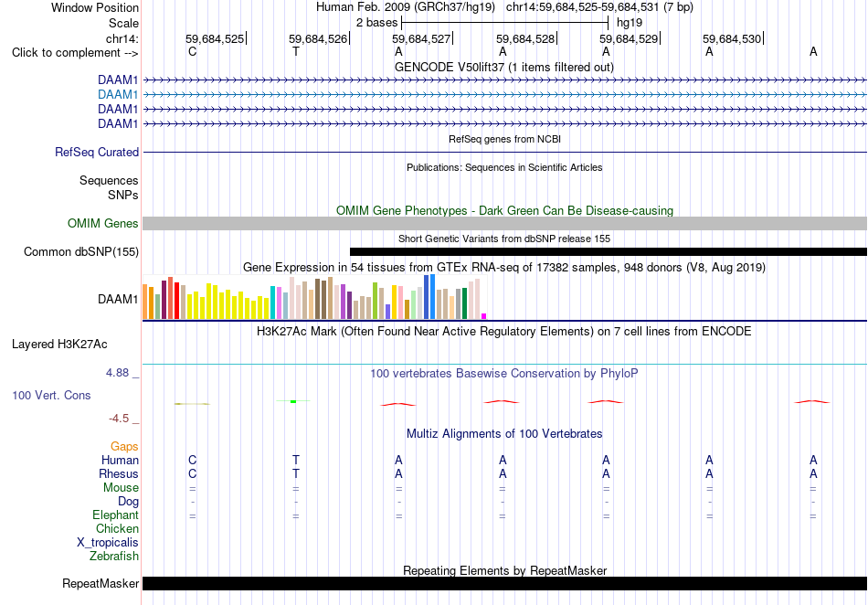Open the RefSeq Curated track label
Viewport: 868px width, 605px height.
pos(97,153)
